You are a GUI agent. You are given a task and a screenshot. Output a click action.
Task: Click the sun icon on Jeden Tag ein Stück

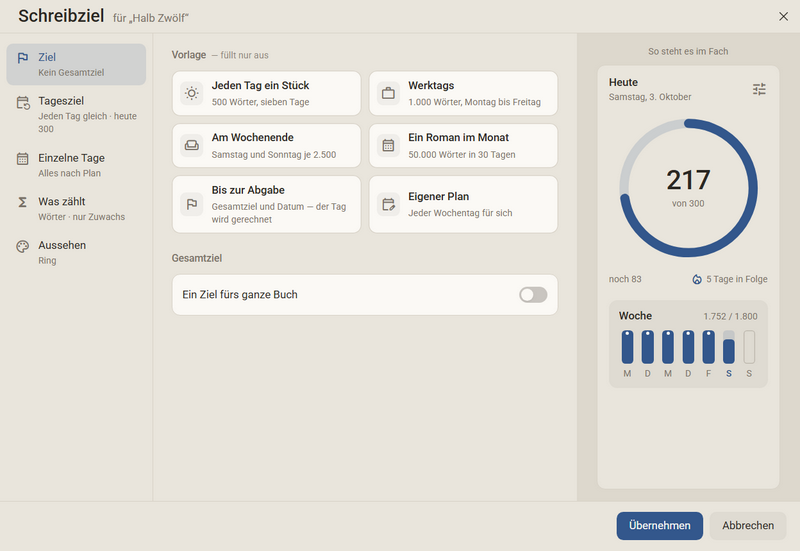[x=192, y=93]
